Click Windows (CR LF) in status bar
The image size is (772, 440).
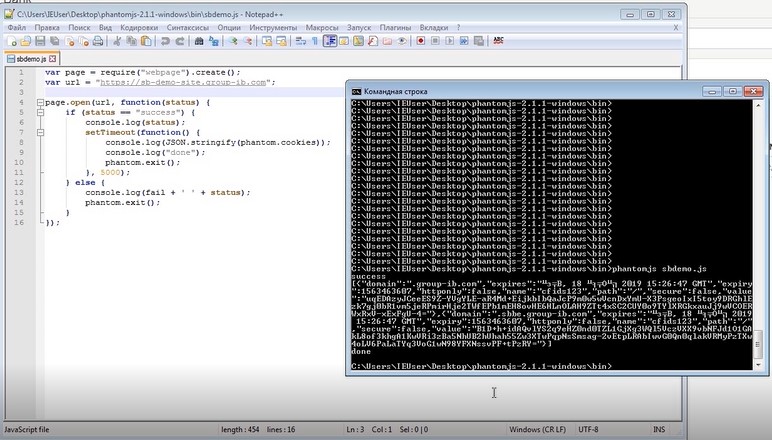point(537,429)
